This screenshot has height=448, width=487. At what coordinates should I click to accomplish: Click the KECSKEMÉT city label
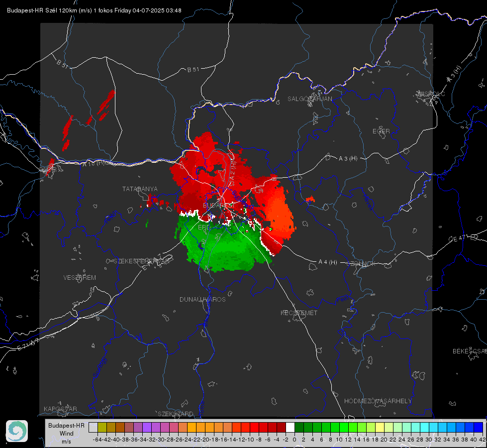point(299,313)
